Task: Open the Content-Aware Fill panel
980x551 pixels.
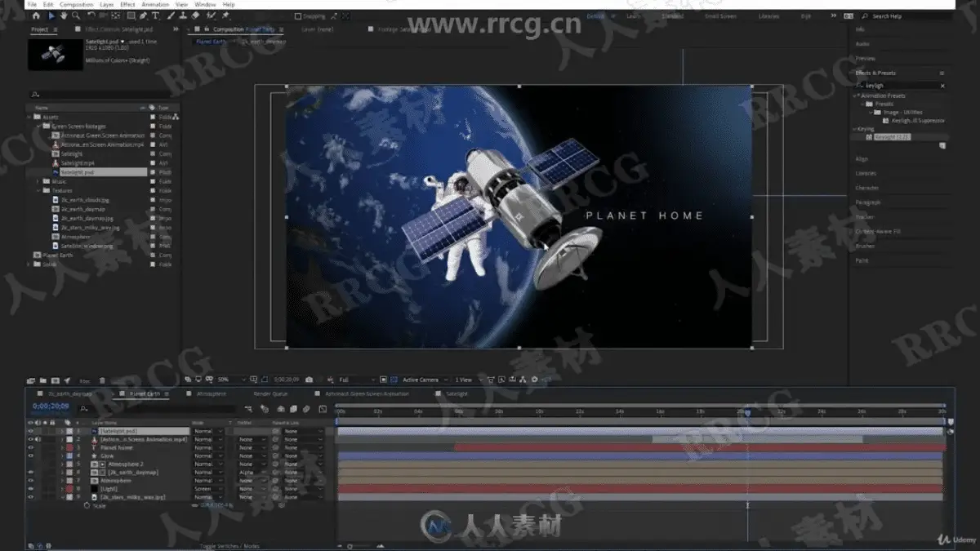Action: click(877, 232)
